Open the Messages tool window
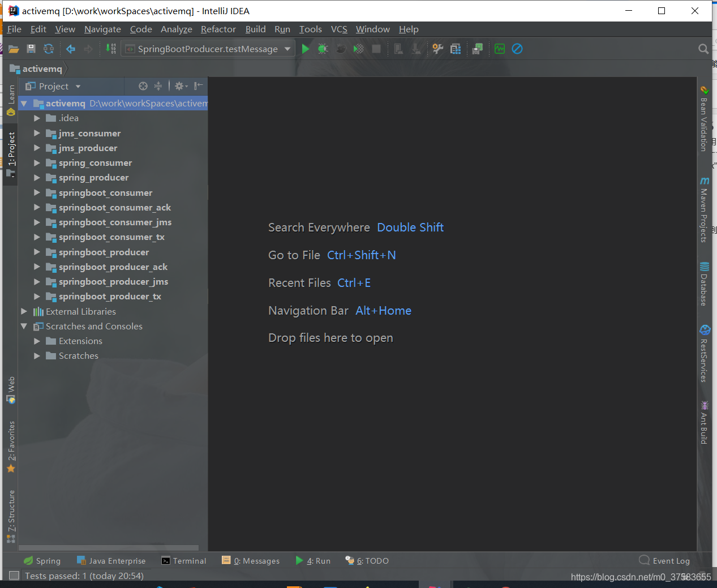 [251, 561]
